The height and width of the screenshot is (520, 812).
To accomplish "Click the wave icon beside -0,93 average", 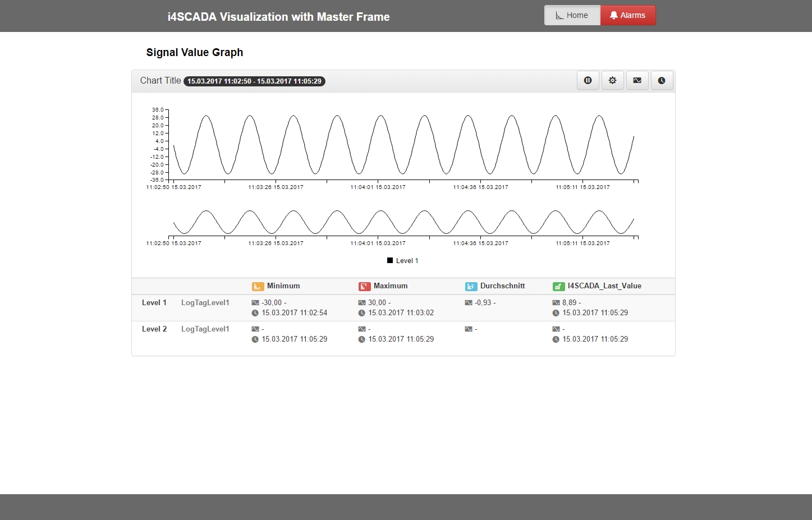I will coord(469,303).
